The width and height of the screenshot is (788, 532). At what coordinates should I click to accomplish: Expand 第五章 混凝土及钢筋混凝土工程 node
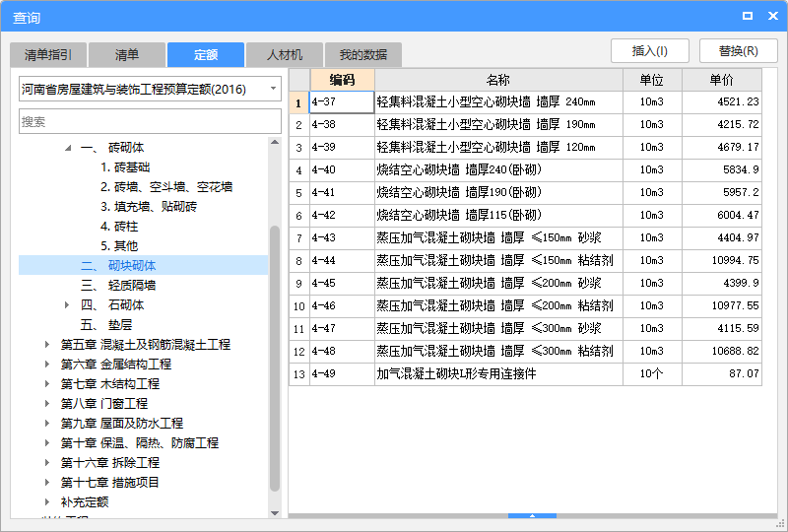click(x=46, y=345)
